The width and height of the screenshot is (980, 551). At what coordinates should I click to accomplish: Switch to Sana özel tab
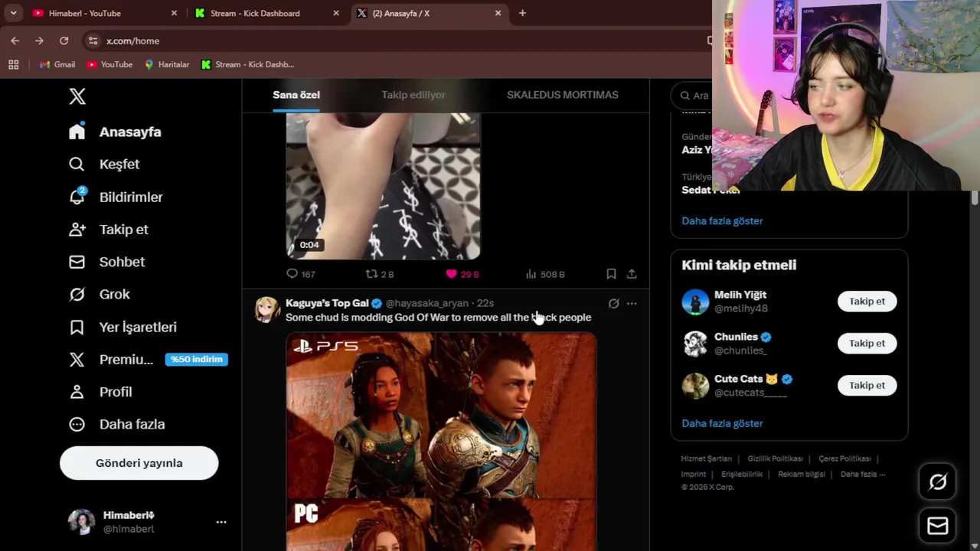(x=296, y=95)
